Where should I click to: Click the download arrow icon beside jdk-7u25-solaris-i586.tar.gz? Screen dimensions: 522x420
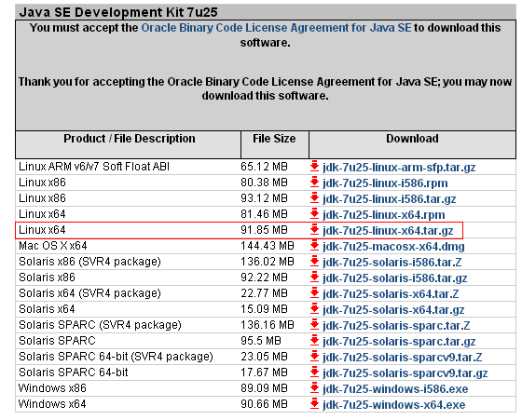click(x=314, y=277)
